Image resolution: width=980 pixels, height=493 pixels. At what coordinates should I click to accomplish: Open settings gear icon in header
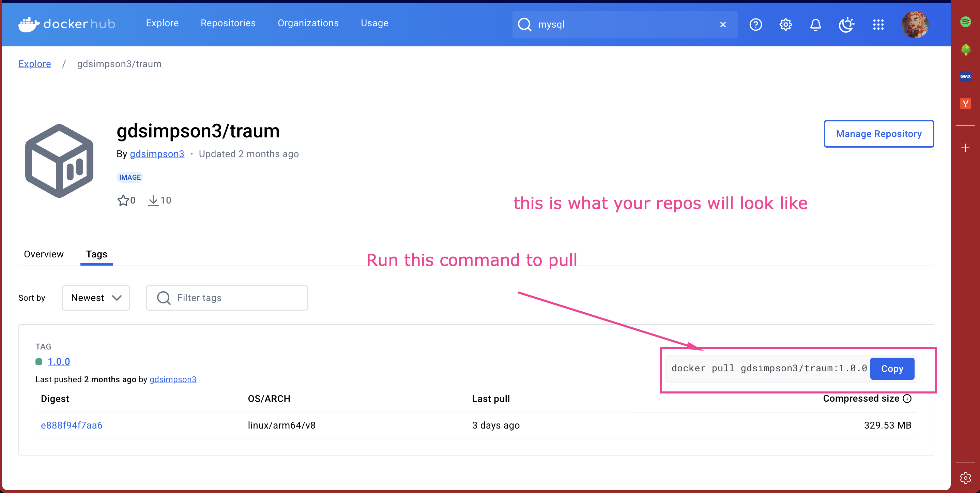(x=785, y=25)
